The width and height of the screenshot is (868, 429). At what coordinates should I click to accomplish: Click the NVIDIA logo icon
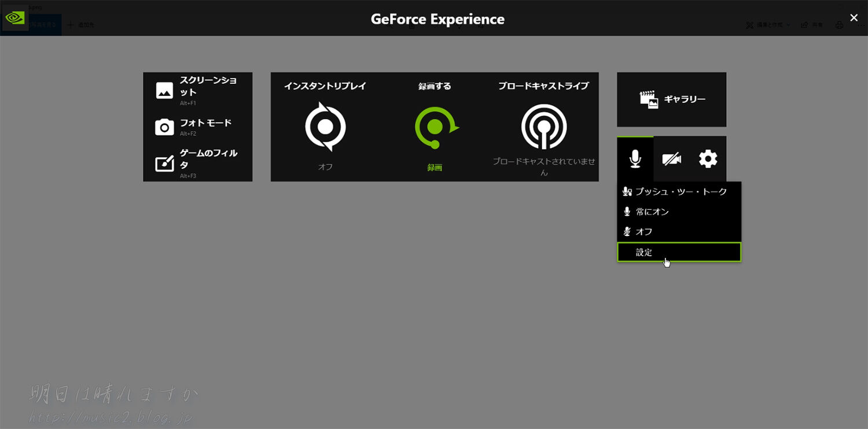(14, 17)
